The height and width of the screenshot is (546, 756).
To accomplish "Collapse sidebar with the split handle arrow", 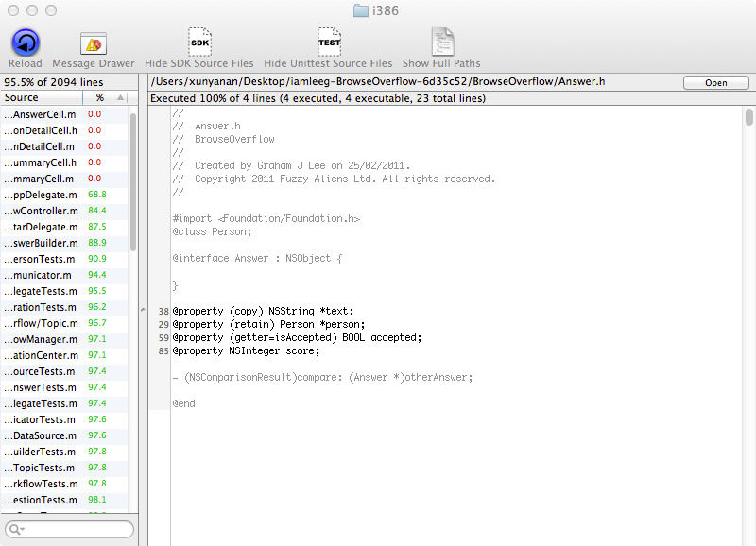I will [x=143, y=310].
